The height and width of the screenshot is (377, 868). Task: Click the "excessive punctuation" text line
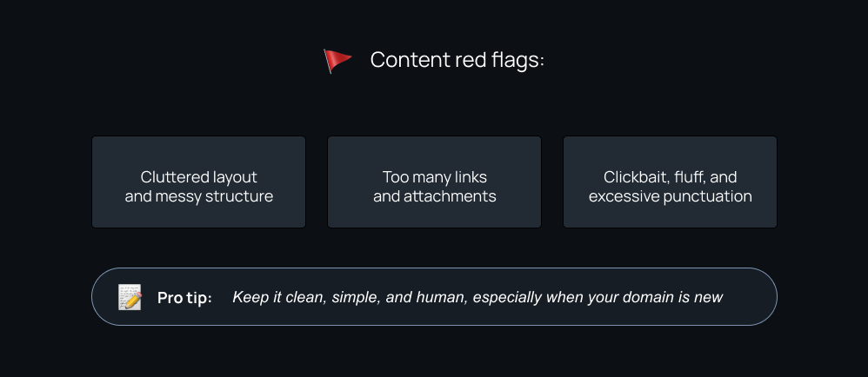coord(670,196)
